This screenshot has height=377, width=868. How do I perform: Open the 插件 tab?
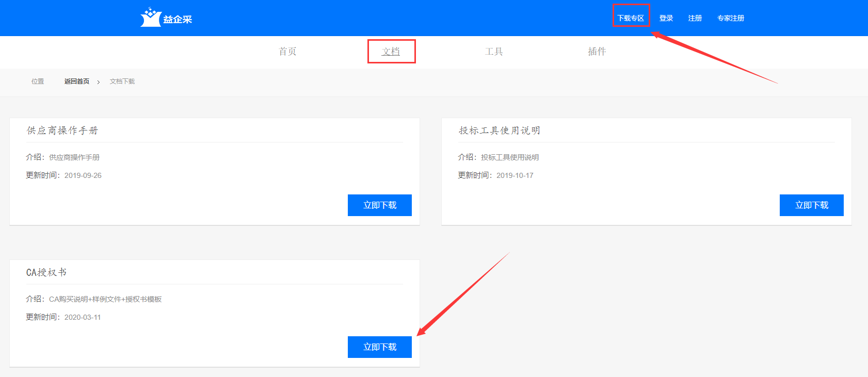(x=597, y=52)
